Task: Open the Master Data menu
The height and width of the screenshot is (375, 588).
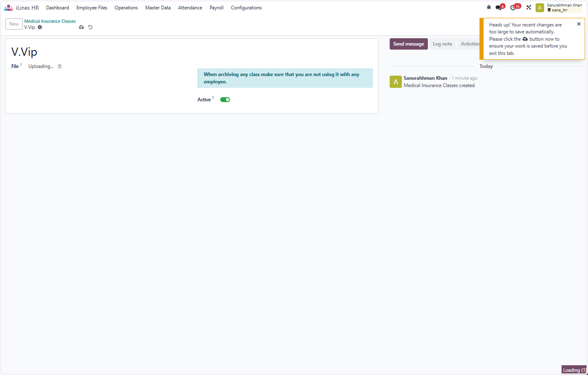Action: 158,7
